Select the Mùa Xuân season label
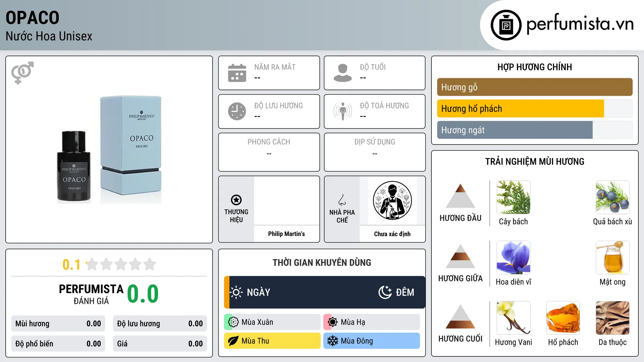This screenshot has width=644, height=362. 257,322
